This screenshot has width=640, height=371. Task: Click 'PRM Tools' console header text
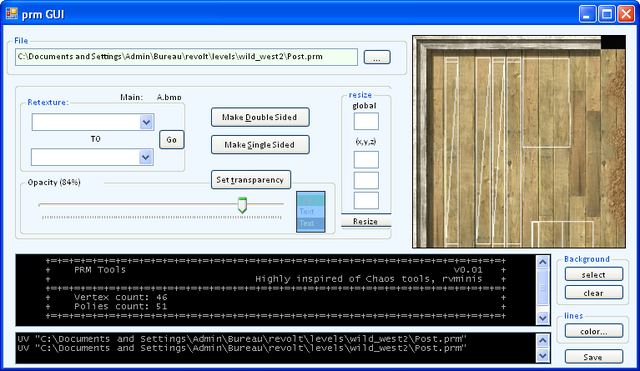[x=100, y=270]
